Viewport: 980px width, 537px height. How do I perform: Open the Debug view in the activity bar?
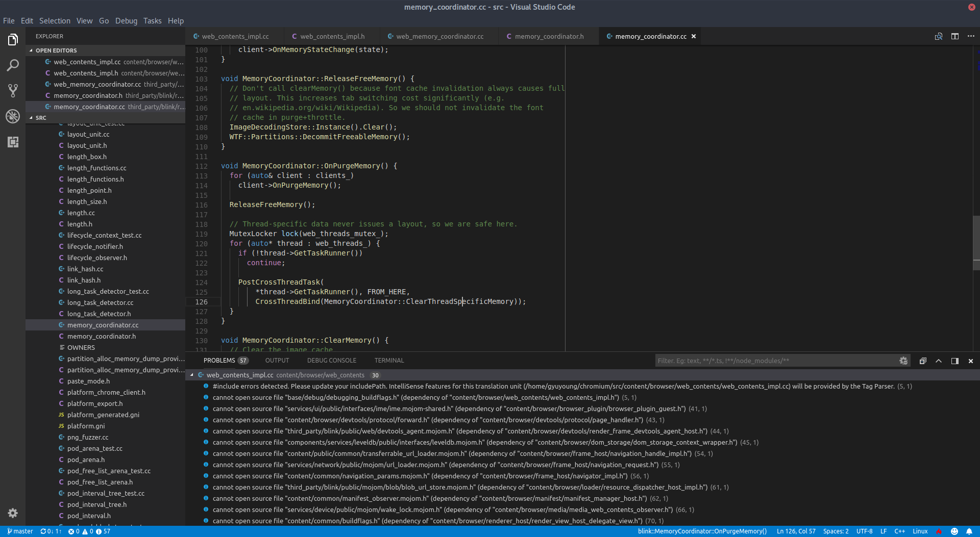pyautogui.click(x=13, y=116)
